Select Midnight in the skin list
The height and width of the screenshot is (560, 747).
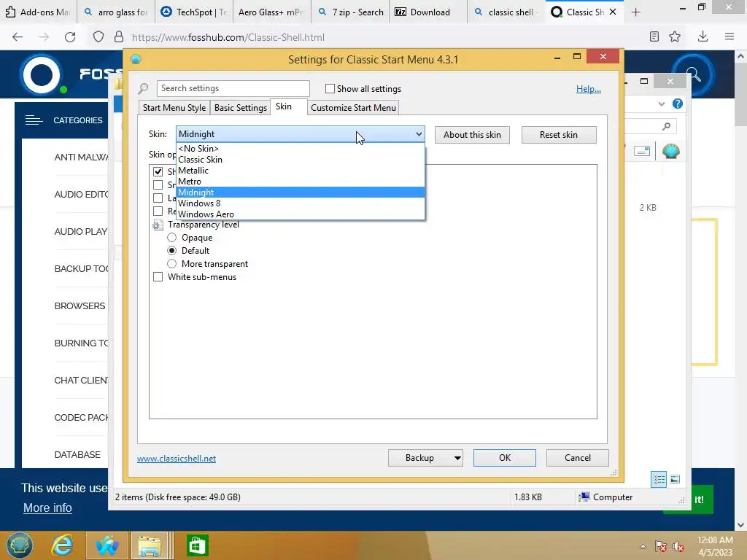coord(300,192)
